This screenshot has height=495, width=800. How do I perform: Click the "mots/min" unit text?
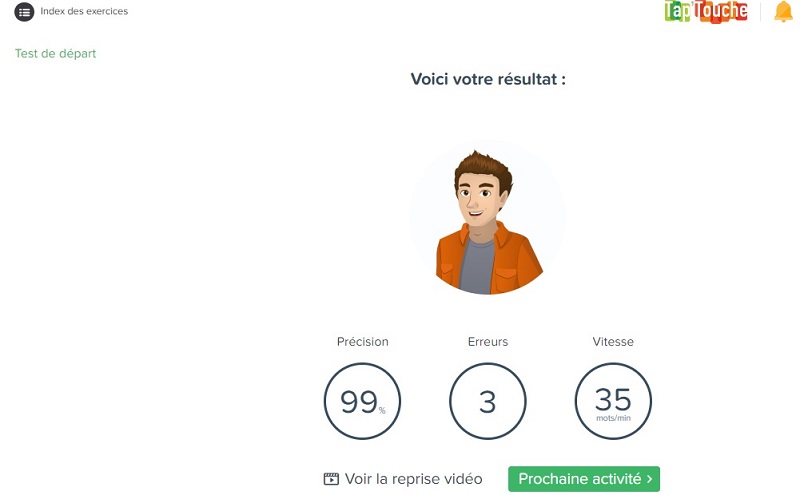613,419
